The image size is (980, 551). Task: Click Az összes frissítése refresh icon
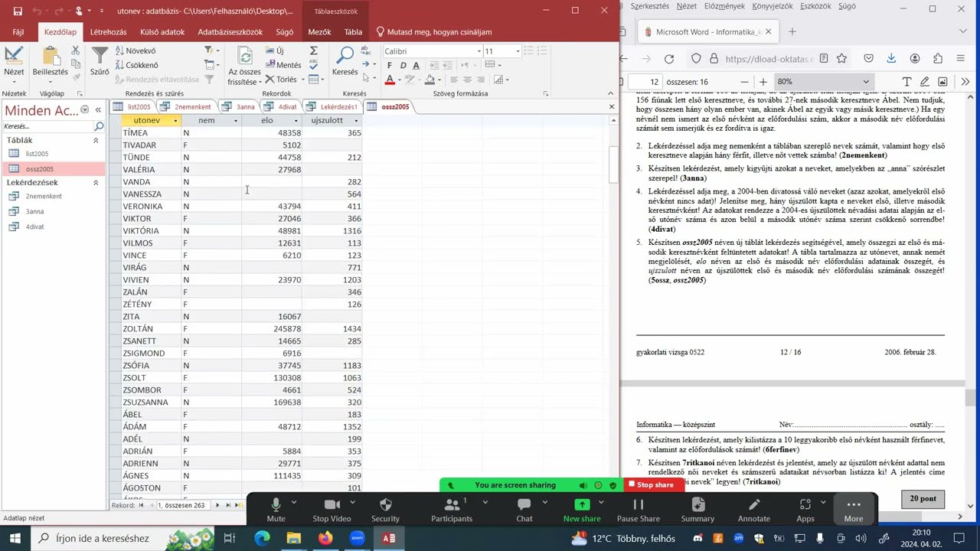[245, 57]
